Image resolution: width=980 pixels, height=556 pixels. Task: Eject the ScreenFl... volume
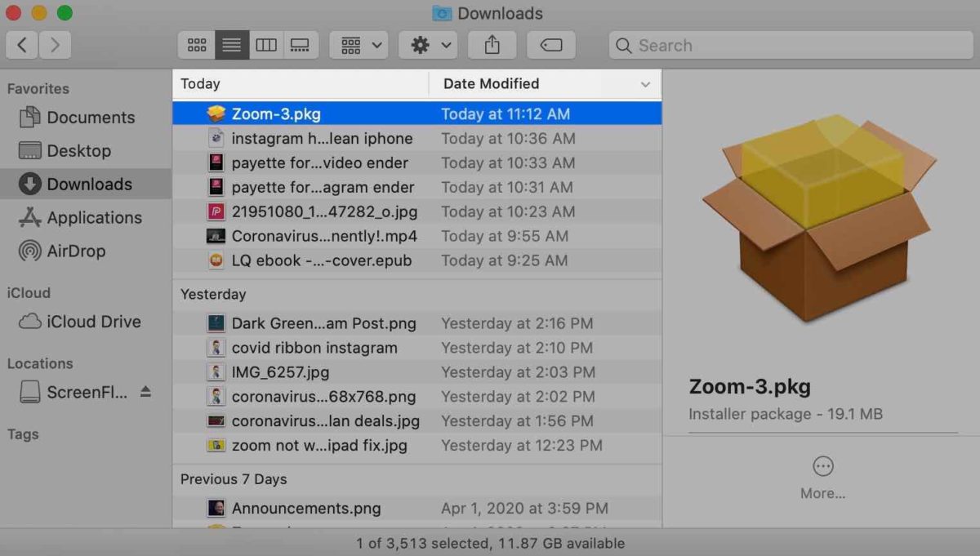click(x=145, y=392)
